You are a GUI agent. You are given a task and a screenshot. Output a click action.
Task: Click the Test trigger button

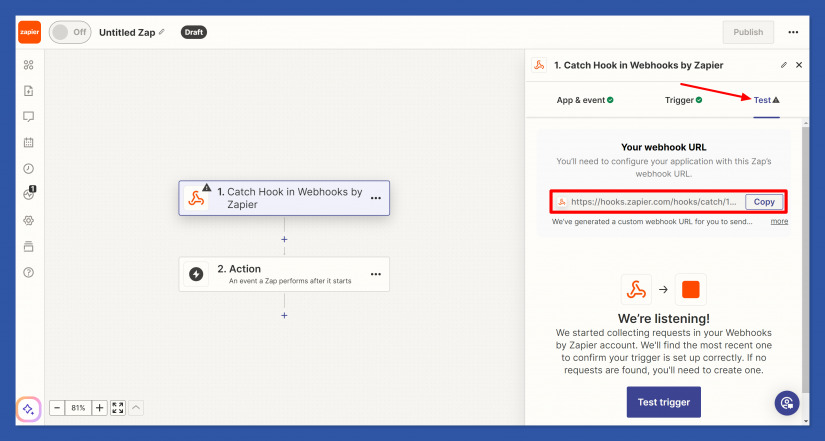pyautogui.click(x=663, y=402)
